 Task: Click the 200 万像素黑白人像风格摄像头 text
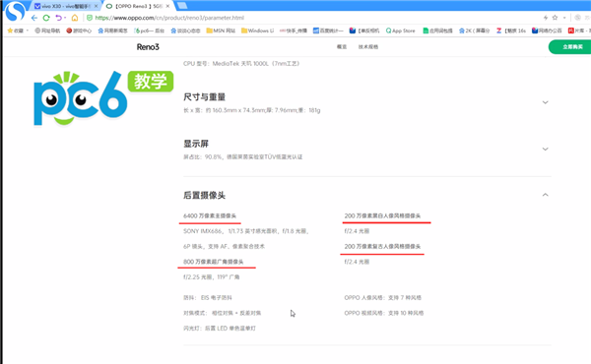(382, 215)
